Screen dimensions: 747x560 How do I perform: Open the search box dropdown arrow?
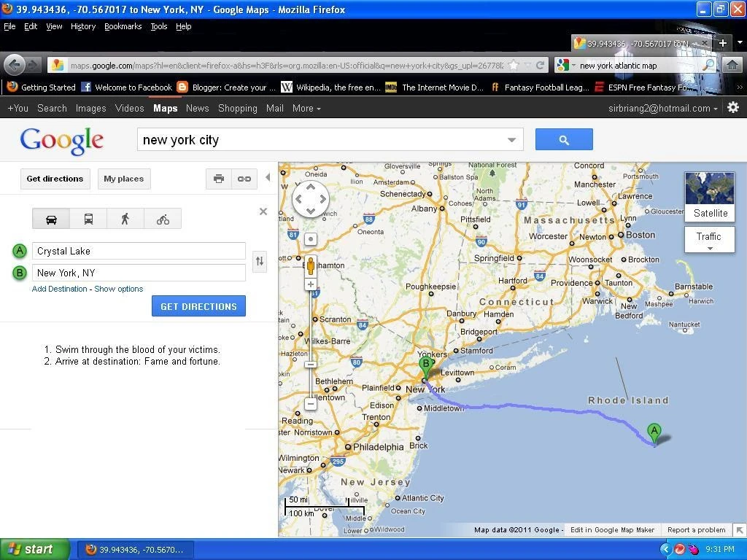[511, 140]
